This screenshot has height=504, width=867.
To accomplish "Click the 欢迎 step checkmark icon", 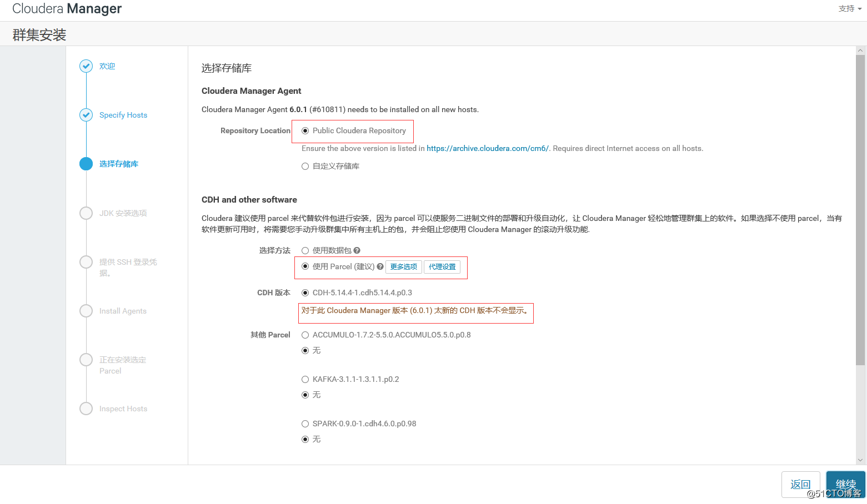I will coord(86,66).
